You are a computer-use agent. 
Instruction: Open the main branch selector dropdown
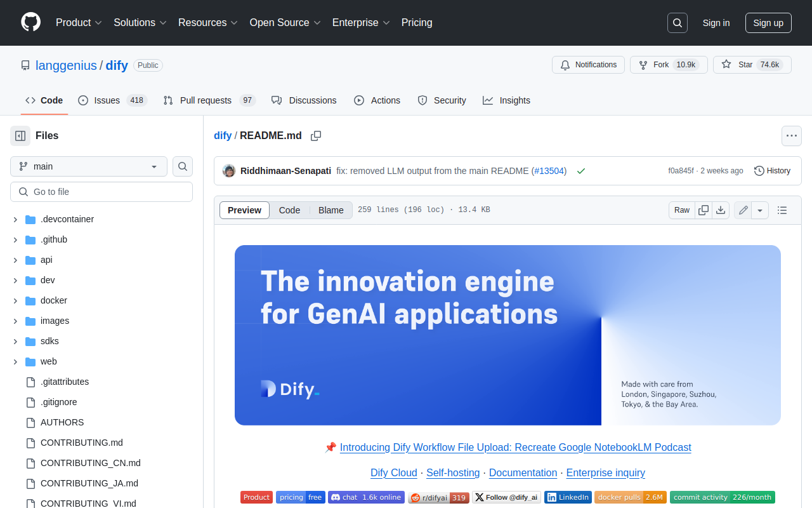coord(89,166)
